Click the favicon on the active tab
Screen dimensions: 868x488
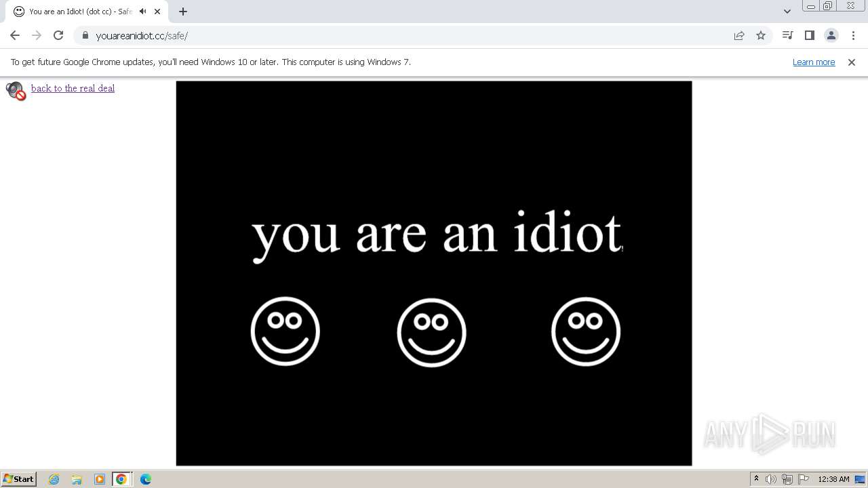19,12
